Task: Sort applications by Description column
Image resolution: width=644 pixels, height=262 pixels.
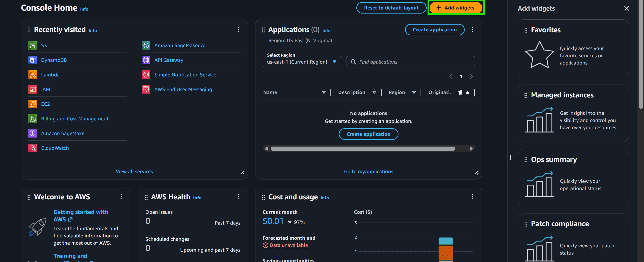Action: pyautogui.click(x=374, y=92)
